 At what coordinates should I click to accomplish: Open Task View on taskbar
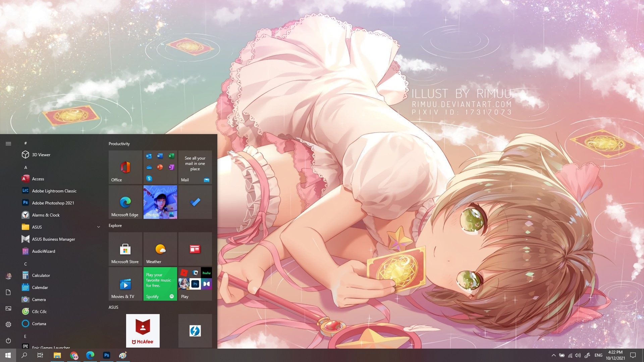pos(40,355)
